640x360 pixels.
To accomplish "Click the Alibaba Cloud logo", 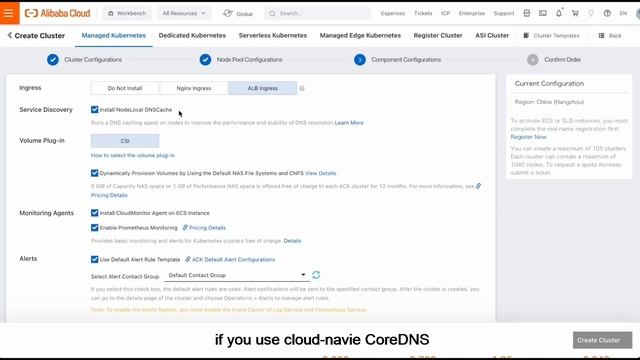I will [x=58, y=13].
